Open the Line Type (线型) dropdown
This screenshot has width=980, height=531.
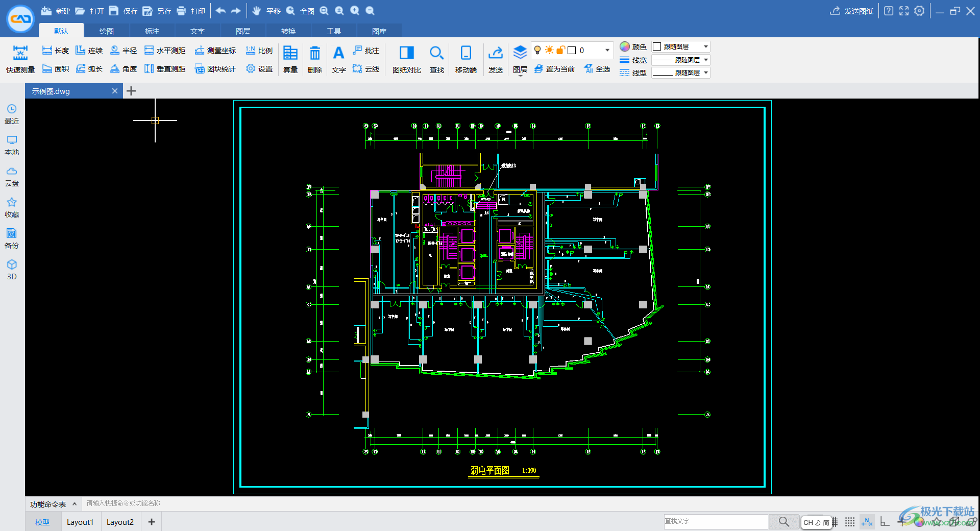point(681,73)
